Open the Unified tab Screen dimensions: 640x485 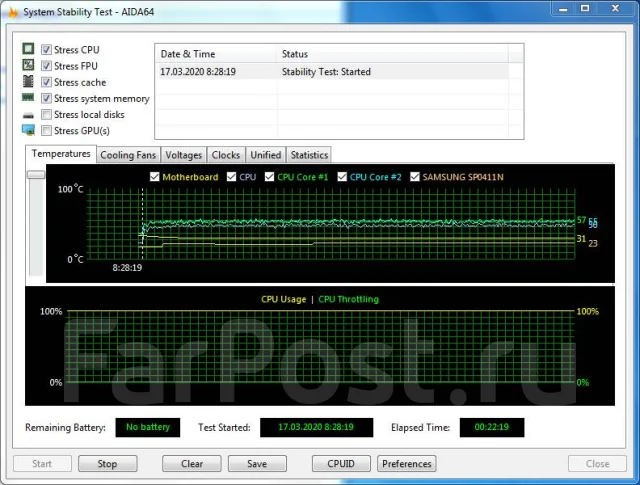[x=266, y=155]
